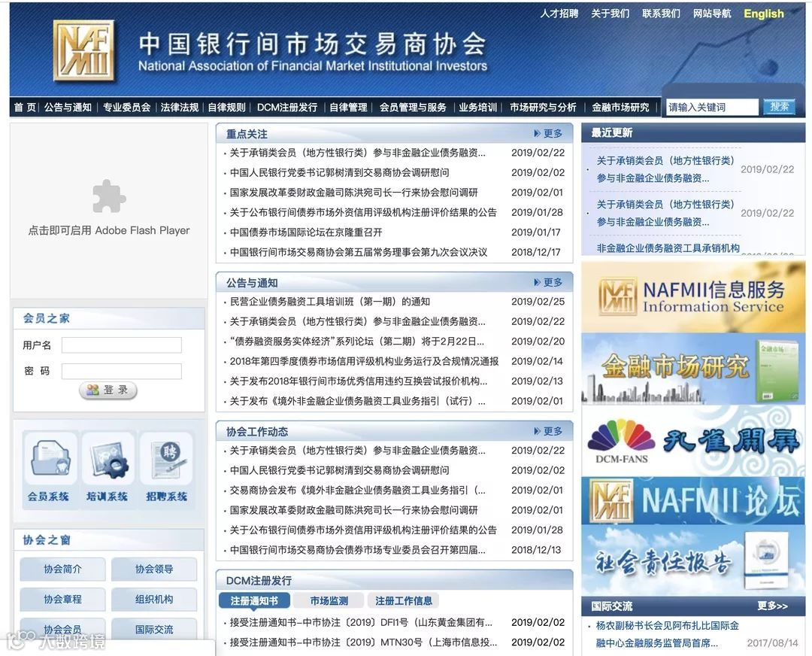The height and width of the screenshot is (656, 812).
Task: Open the 业务培训 menu item
Action: (x=477, y=108)
